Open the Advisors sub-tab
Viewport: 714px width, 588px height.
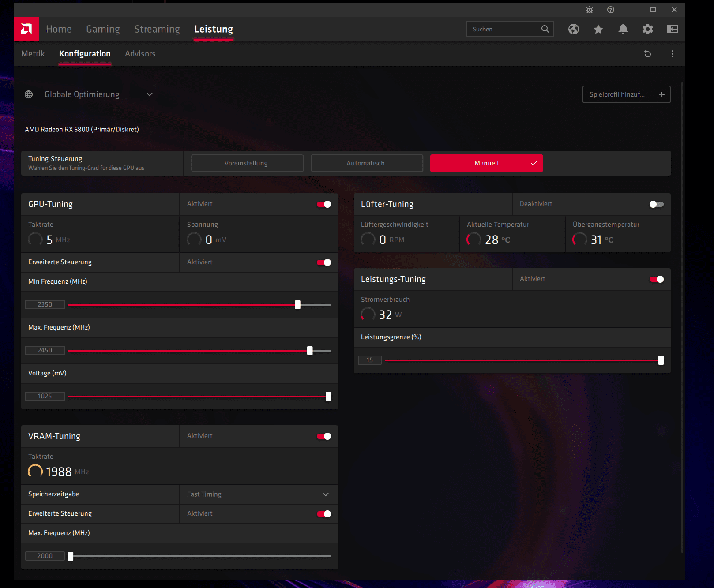pyautogui.click(x=140, y=54)
